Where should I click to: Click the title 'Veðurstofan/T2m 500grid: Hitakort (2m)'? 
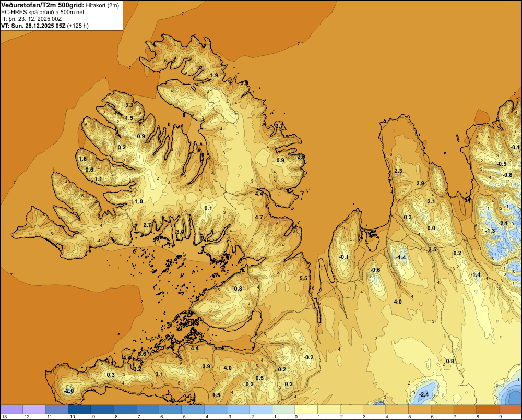pos(60,5)
